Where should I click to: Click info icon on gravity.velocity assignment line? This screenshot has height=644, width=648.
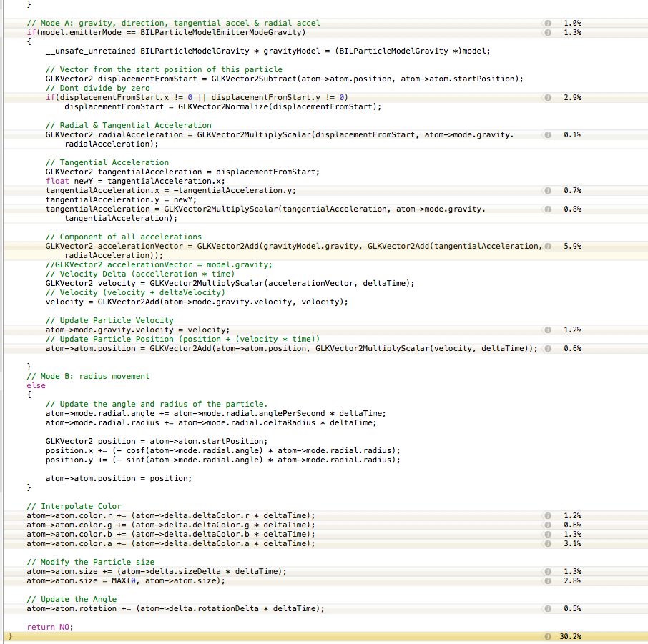point(547,330)
